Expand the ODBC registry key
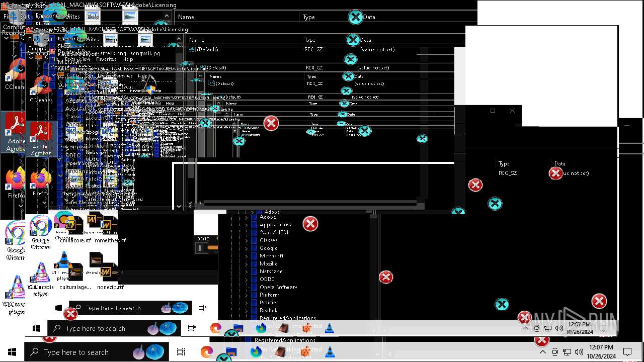This screenshot has width=644, height=362. [x=246, y=279]
